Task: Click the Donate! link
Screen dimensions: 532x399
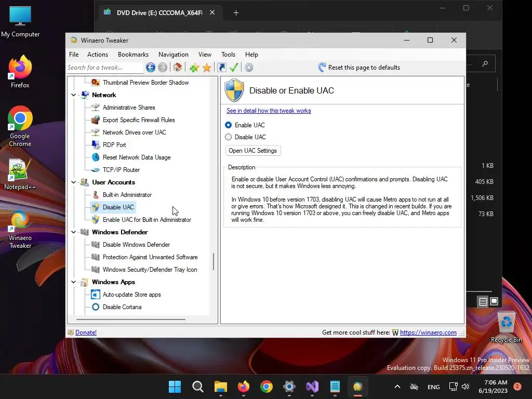Action: [86, 332]
